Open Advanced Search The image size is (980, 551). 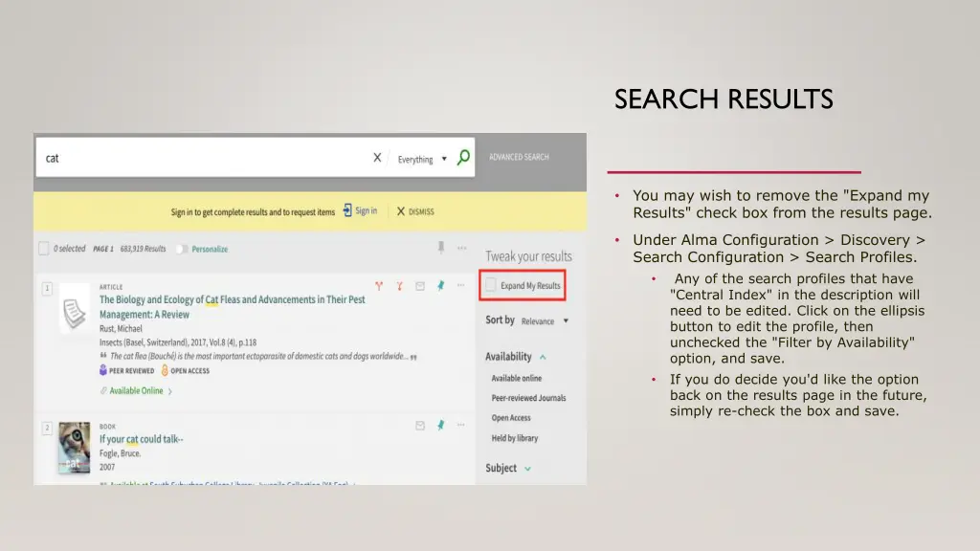(x=519, y=157)
